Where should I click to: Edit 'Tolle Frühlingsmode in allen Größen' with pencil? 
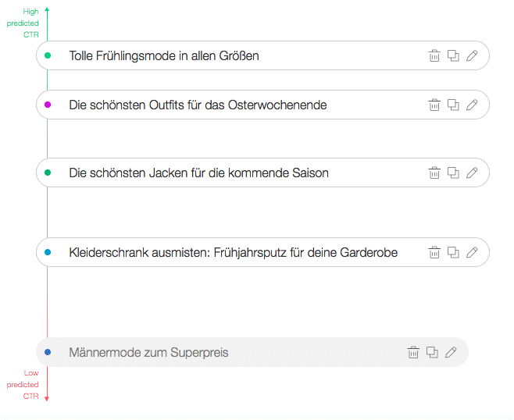tap(472, 55)
